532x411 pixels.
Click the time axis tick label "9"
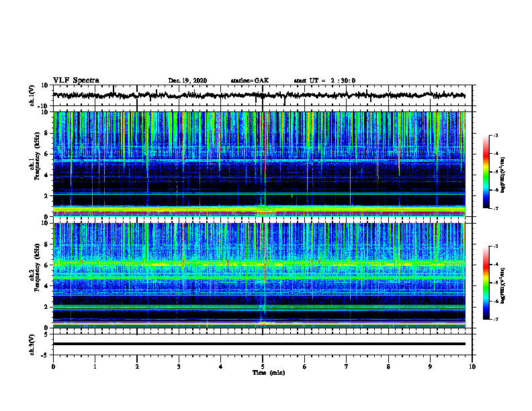430,367
